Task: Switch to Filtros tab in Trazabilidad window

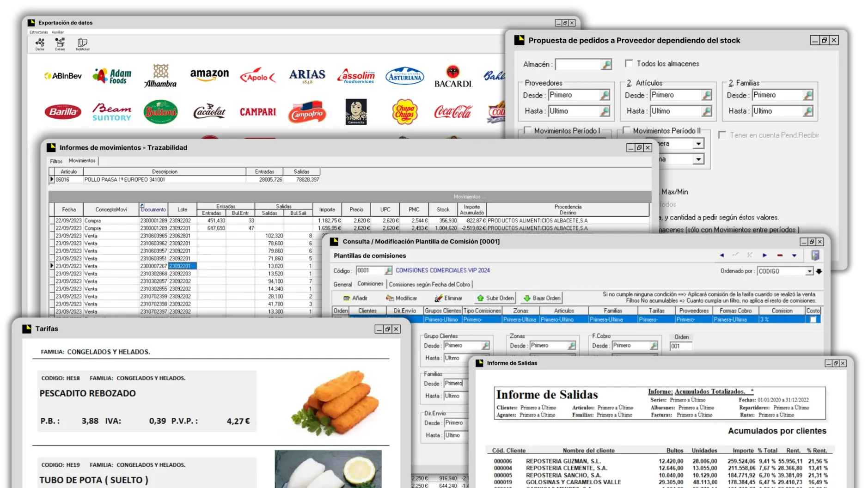Action: pos(56,161)
